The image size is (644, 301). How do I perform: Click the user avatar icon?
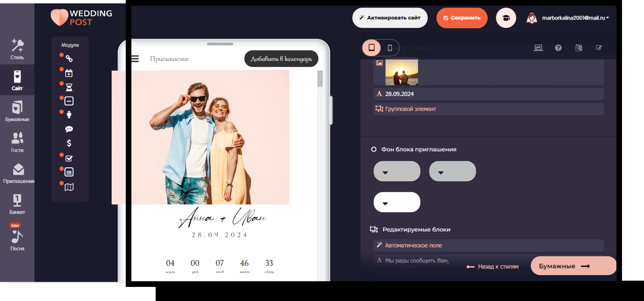tap(532, 18)
